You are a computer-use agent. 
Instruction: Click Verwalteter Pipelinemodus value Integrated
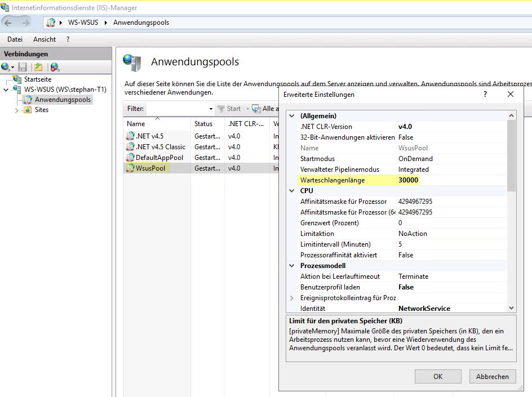click(413, 169)
